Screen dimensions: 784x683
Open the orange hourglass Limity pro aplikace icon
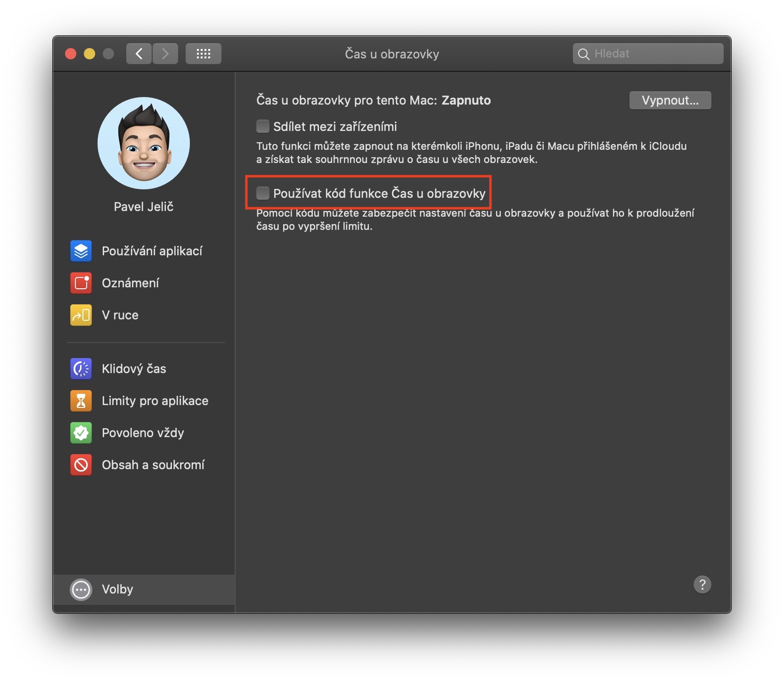[81, 401]
